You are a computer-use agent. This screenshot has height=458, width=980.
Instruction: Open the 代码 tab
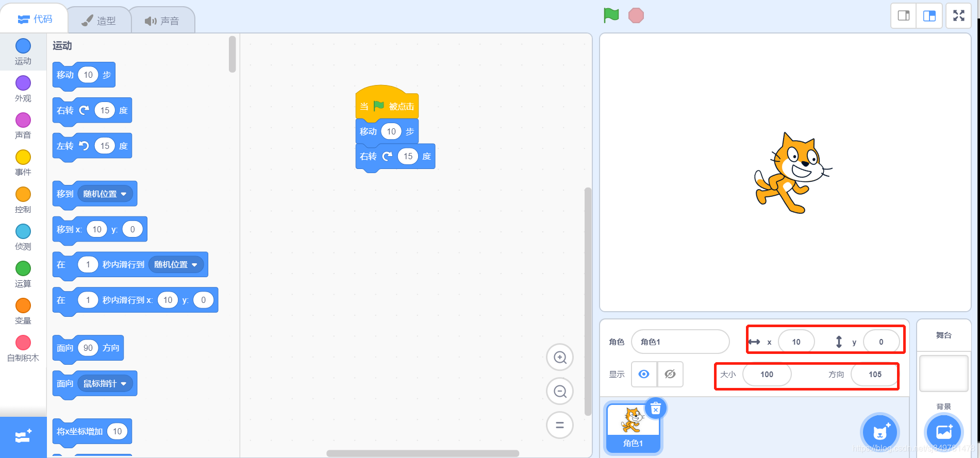(35, 19)
